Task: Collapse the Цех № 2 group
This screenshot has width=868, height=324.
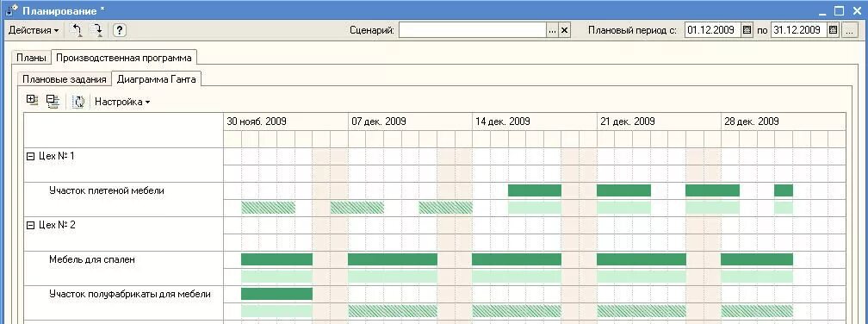Action: pyautogui.click(x=30, y=226)
